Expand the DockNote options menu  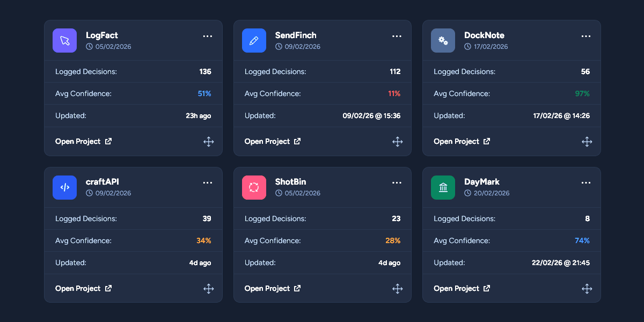tap(586, 36)
